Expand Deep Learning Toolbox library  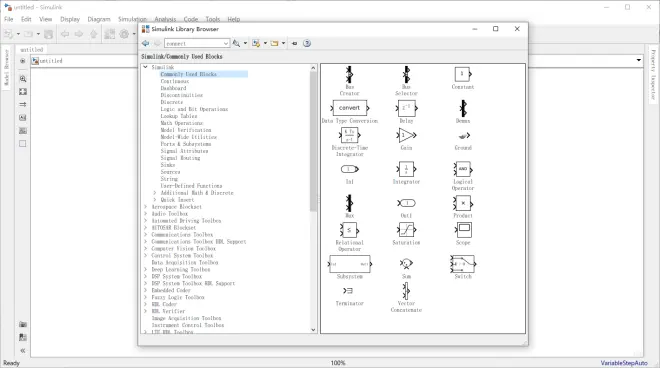pos(145,269)
